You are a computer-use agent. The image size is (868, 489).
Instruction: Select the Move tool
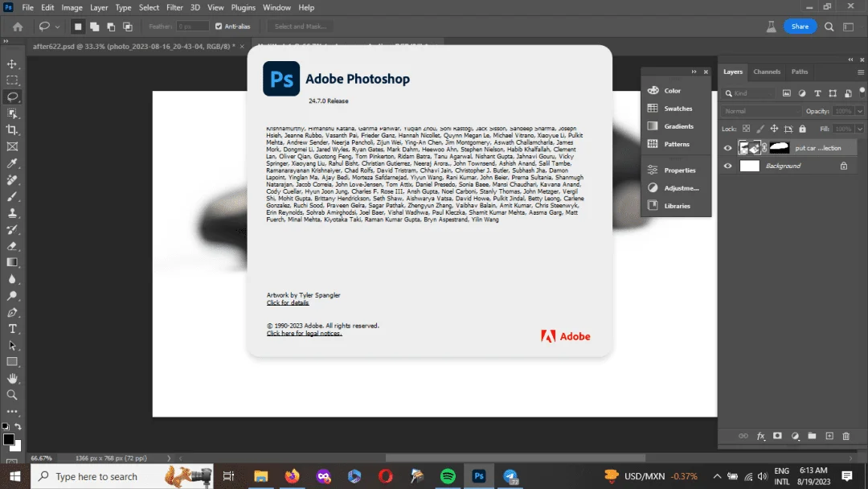12,64
